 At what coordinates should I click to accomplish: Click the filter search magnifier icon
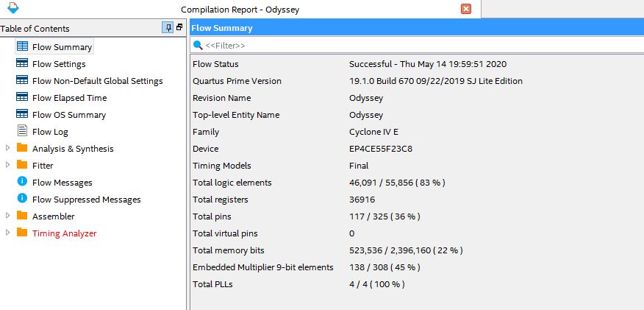tap(198, 45)
